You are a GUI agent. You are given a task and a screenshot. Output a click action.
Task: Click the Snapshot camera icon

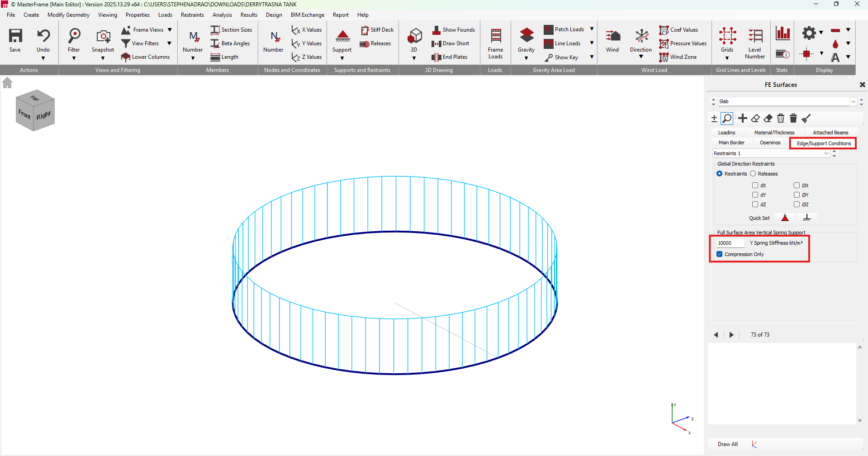tap(103, 36)
